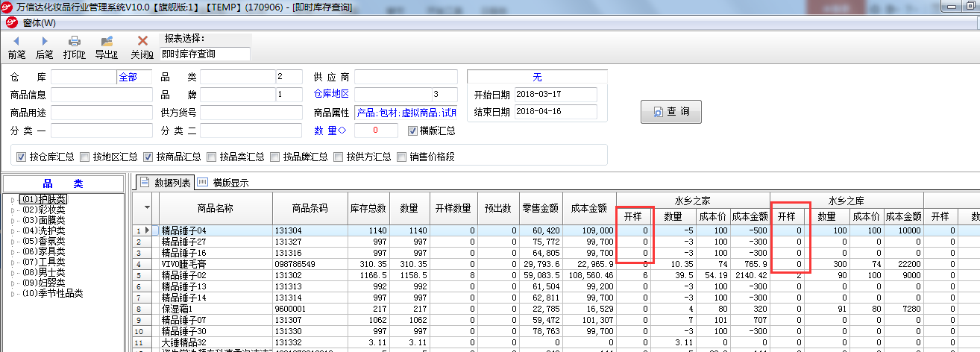
Task: Click the 商品属性 value field
Action: pos(406,113)
